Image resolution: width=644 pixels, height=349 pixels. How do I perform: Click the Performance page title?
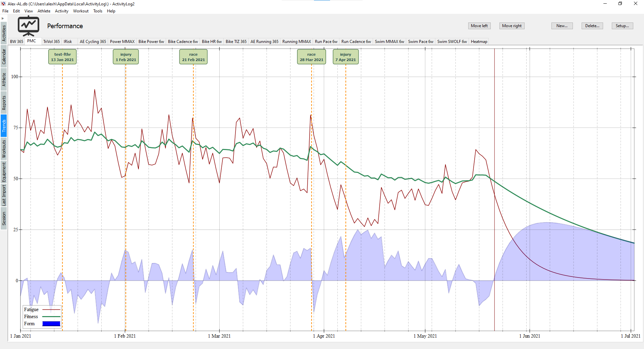pyautogui.click(x=65, y=26)
